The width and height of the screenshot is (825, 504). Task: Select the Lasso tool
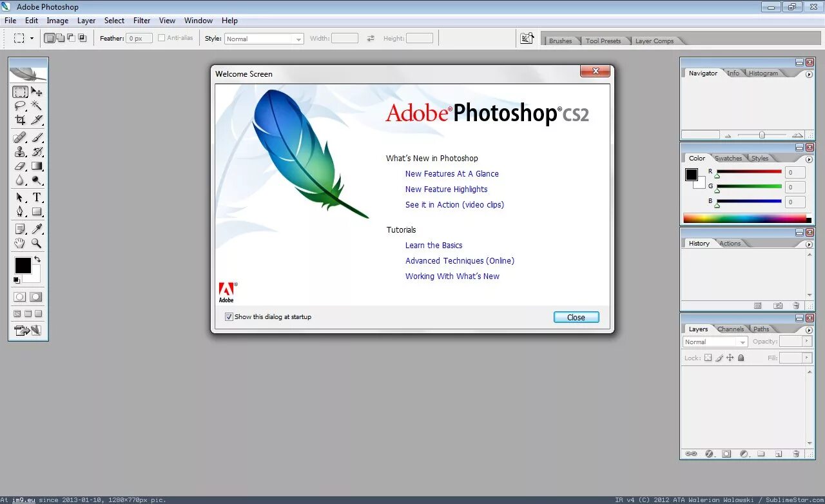click(20, 106)
